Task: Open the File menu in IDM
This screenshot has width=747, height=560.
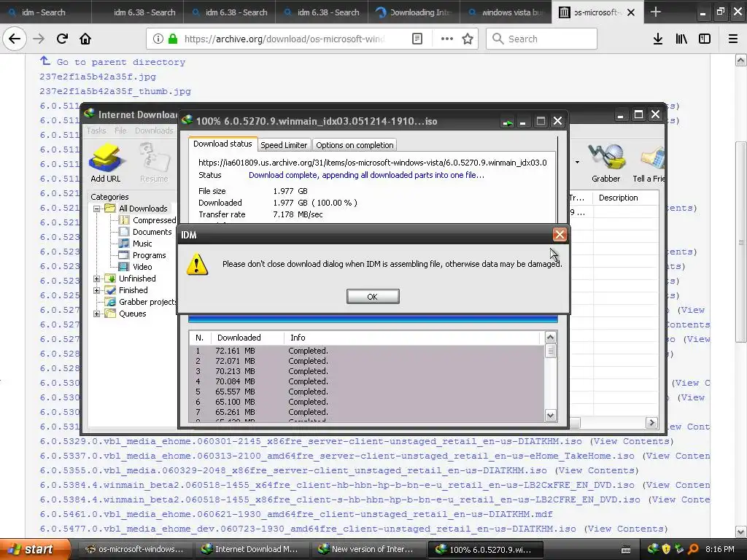Action: click(120, 131)
